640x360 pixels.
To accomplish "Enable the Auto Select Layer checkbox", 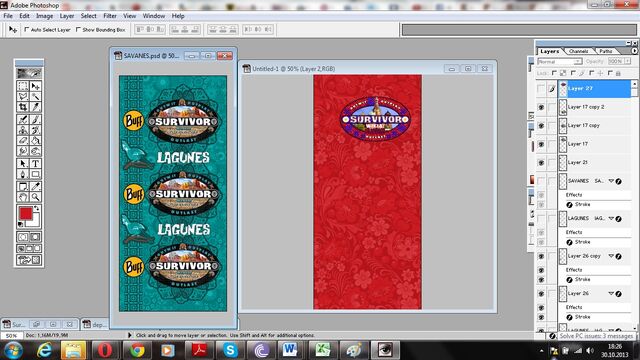I will (x=27, y=29).
